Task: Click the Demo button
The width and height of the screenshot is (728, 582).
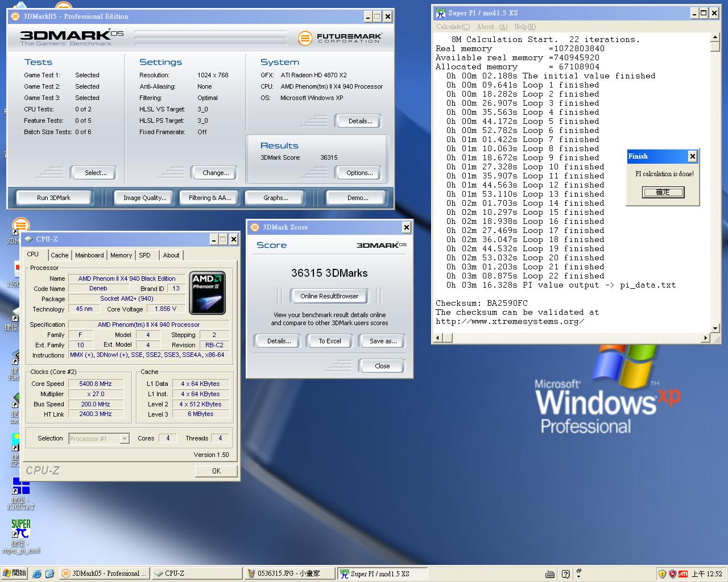Action: pyautogui.click(x=357, y=198)
